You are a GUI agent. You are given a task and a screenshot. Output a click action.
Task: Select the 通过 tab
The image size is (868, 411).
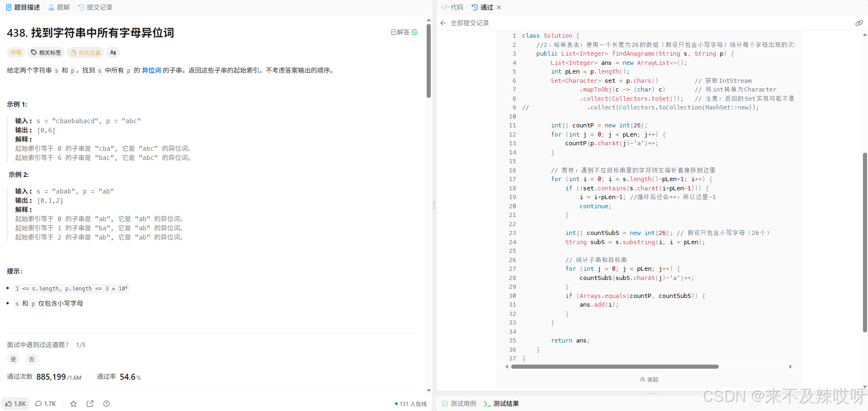[x=482, y=7]
